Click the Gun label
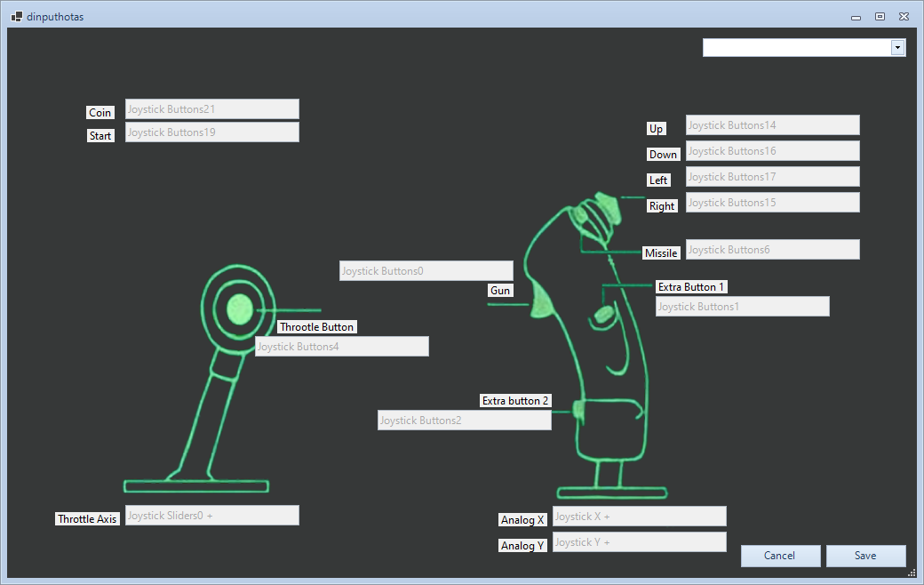This screenshot has width=924, height=585. point(500,291)
